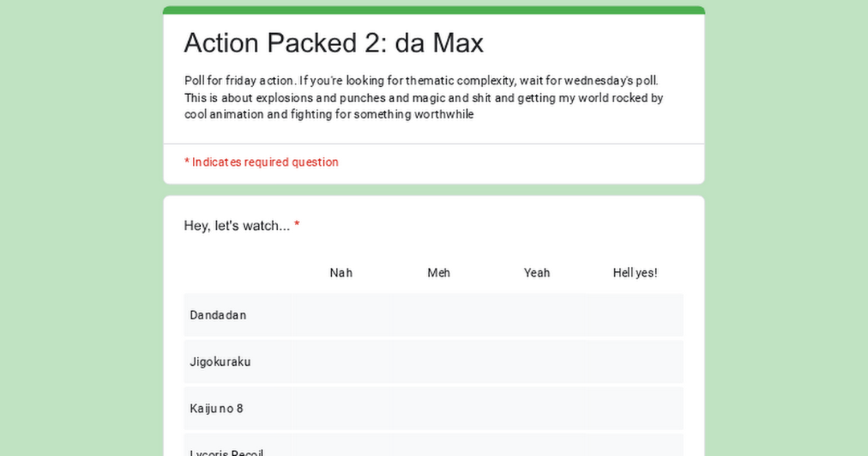Viewport: 868px width, 456px height.
Task: Click the poll description paragraph
Action: [x=424, y=97]
